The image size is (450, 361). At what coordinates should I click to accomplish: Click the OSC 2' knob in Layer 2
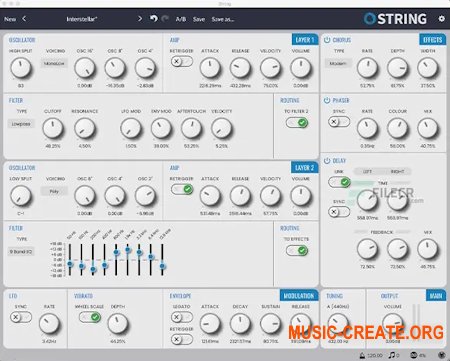(145, 196)
